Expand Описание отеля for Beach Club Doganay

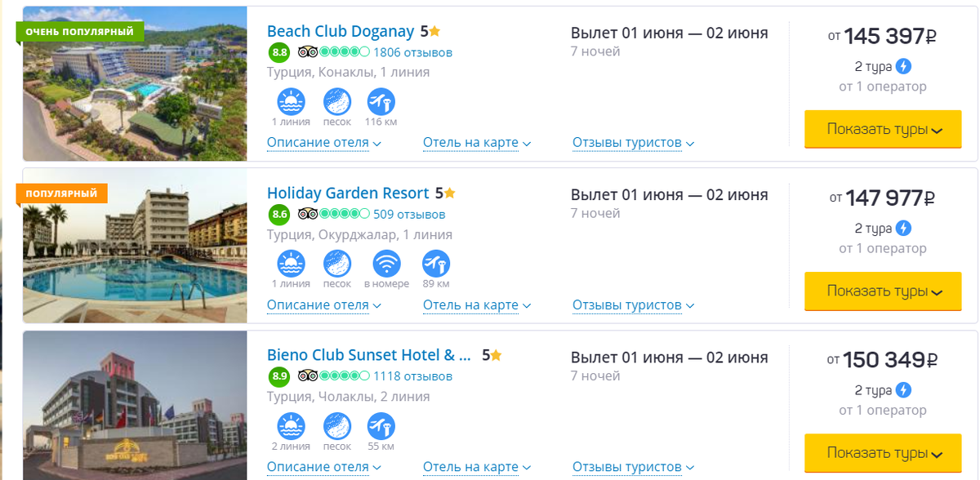[x=323, y=143]
